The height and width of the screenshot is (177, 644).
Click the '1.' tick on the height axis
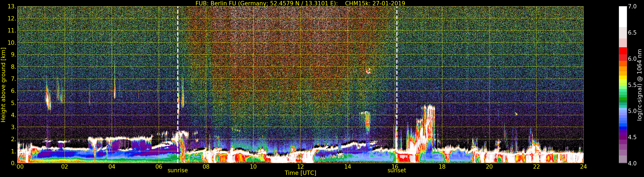click(13, 151)
